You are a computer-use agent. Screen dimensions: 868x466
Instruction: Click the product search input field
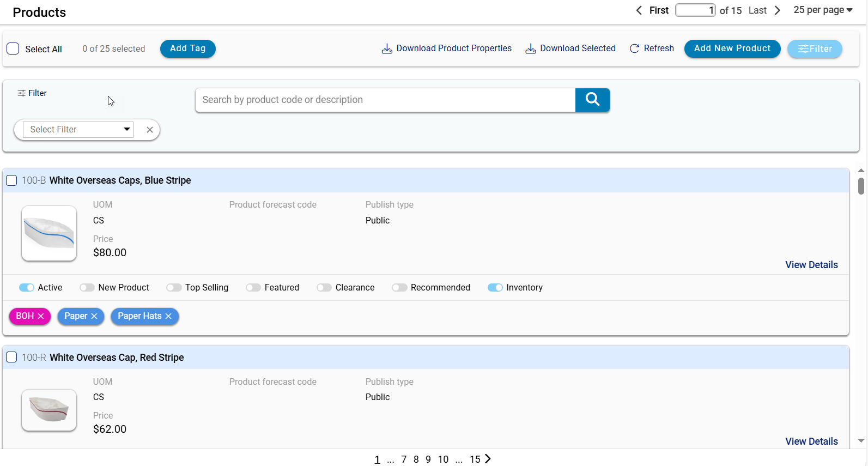pyautogui.click(x=385, y=100)
